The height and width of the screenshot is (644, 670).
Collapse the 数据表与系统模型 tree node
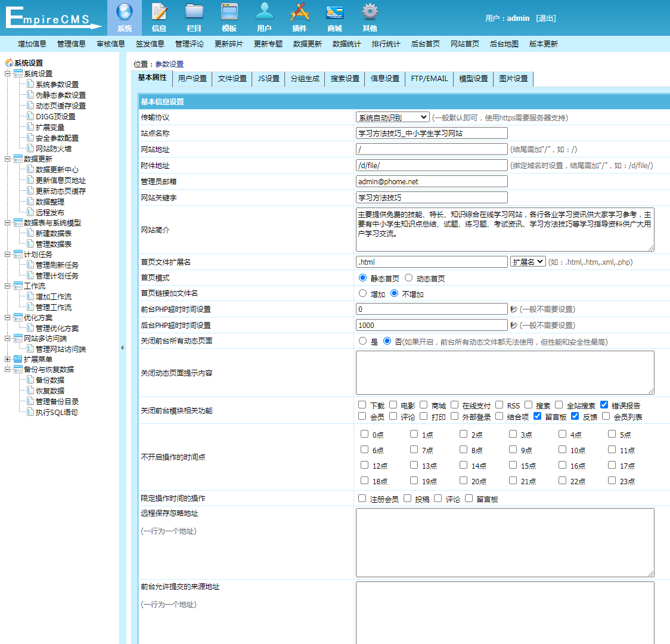point(7,222)
